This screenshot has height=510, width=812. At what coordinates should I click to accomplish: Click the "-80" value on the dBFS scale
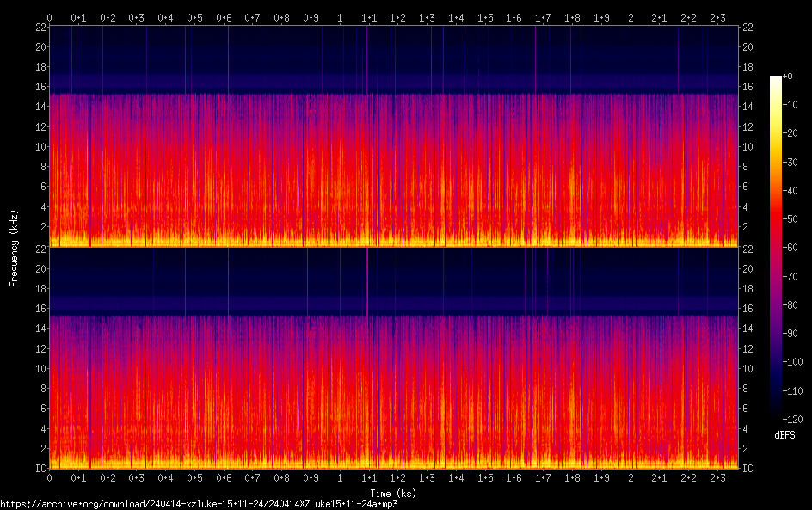(x=790, y=305)
